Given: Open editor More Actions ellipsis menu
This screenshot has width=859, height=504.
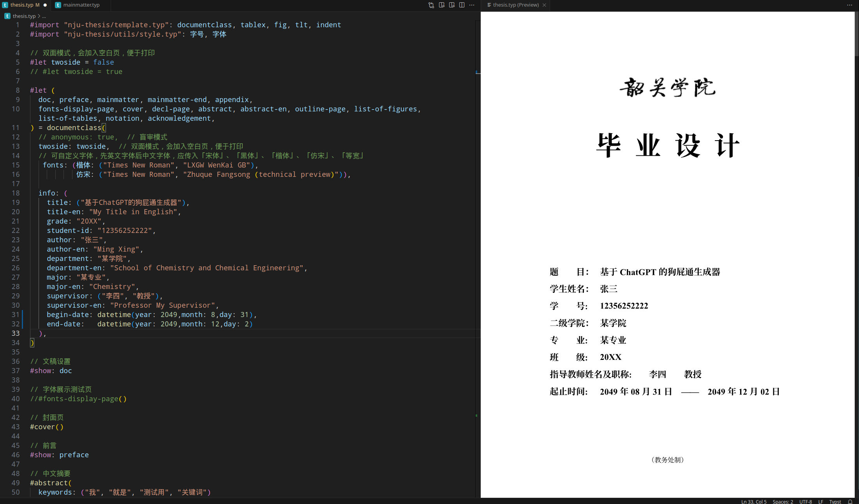Looking at the screenshot, I should tap(472, 5).
